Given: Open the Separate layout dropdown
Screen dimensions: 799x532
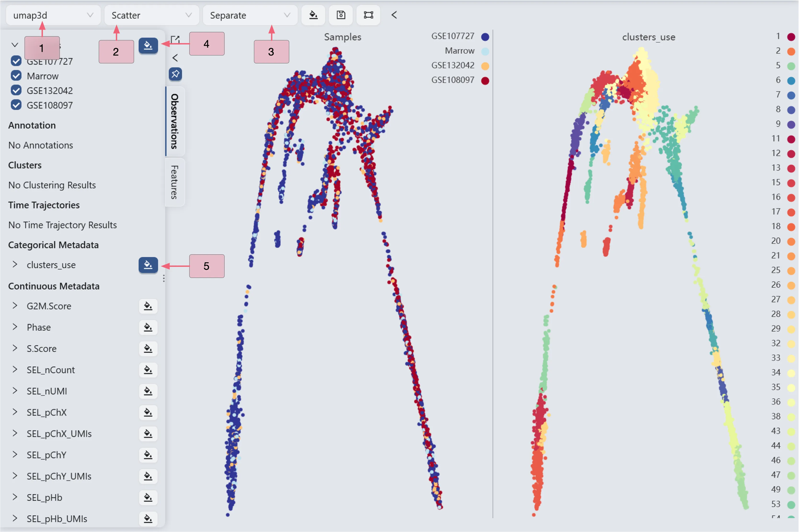Looking at the screenshot, I should 250,15.
